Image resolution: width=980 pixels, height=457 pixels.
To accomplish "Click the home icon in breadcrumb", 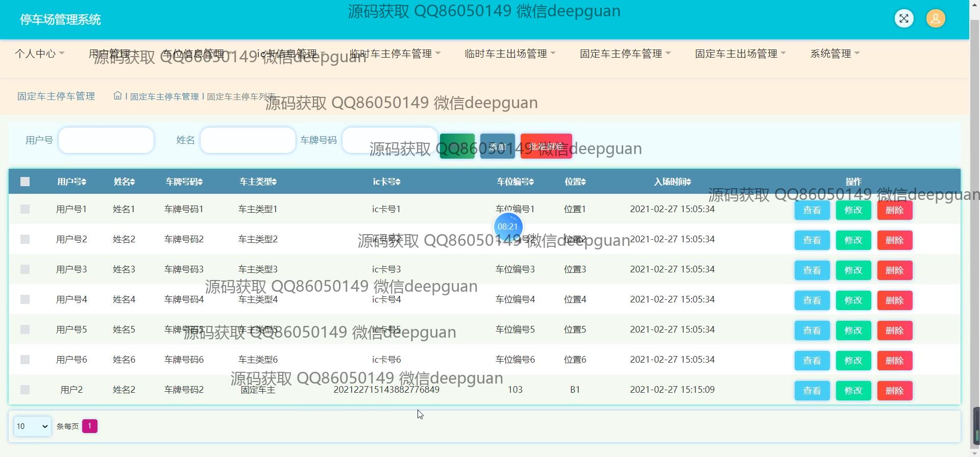I will pos(117,96).
